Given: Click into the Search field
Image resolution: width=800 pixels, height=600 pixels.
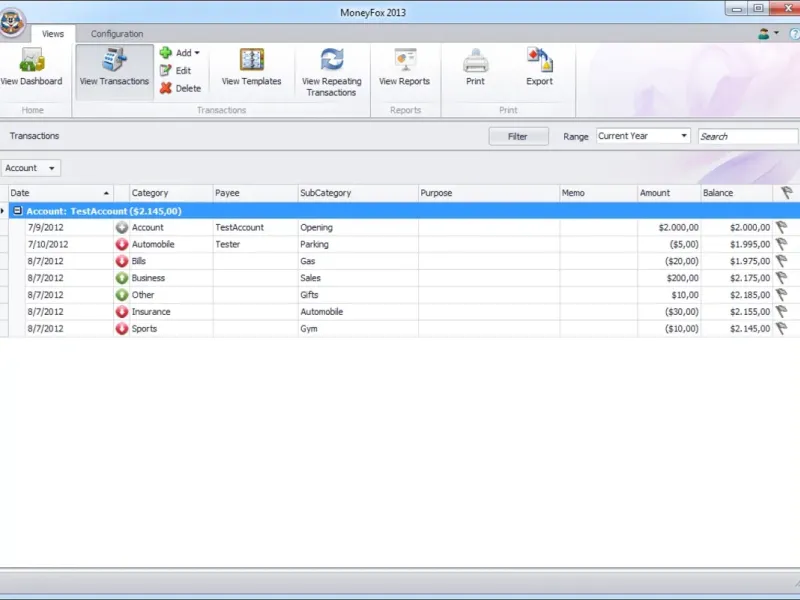Looking at the screenshot, I should coord(747,136).
